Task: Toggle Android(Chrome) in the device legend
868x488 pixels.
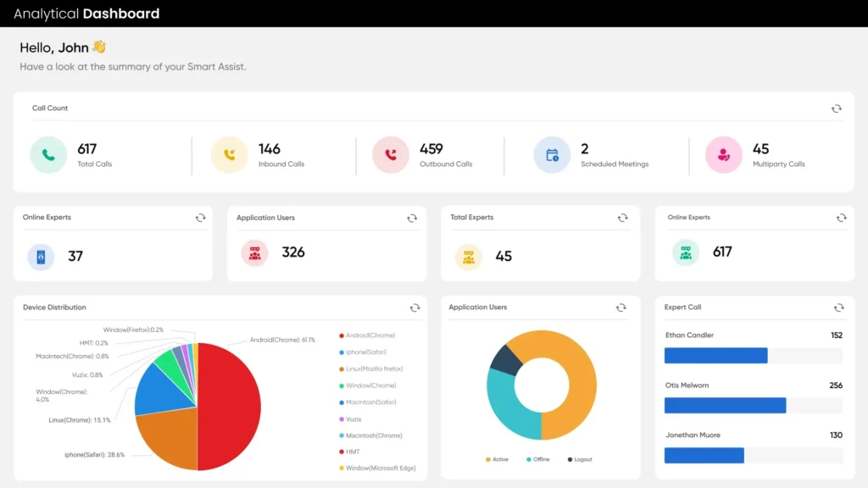Action: (370, 335)
